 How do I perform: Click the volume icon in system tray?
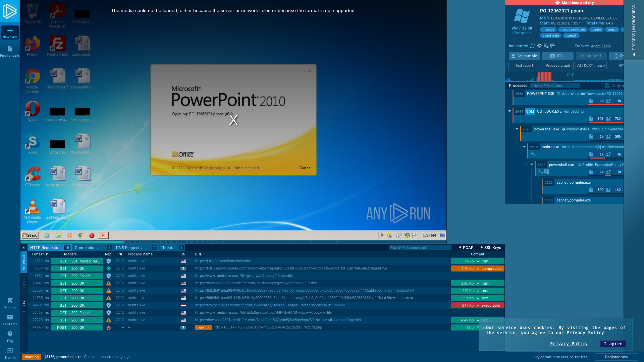pos(398,235)
